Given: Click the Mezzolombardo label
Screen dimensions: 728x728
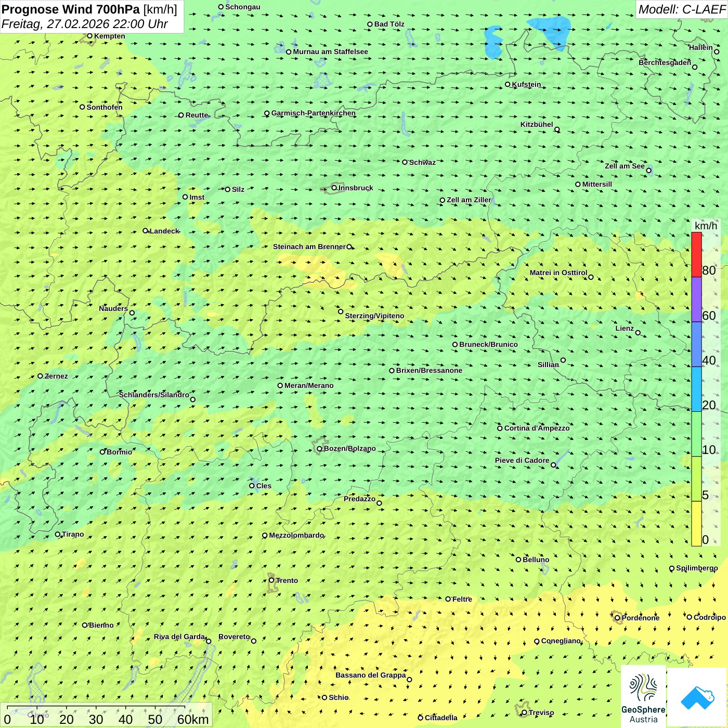Looking at the screenshot, I should coord(296,535).
